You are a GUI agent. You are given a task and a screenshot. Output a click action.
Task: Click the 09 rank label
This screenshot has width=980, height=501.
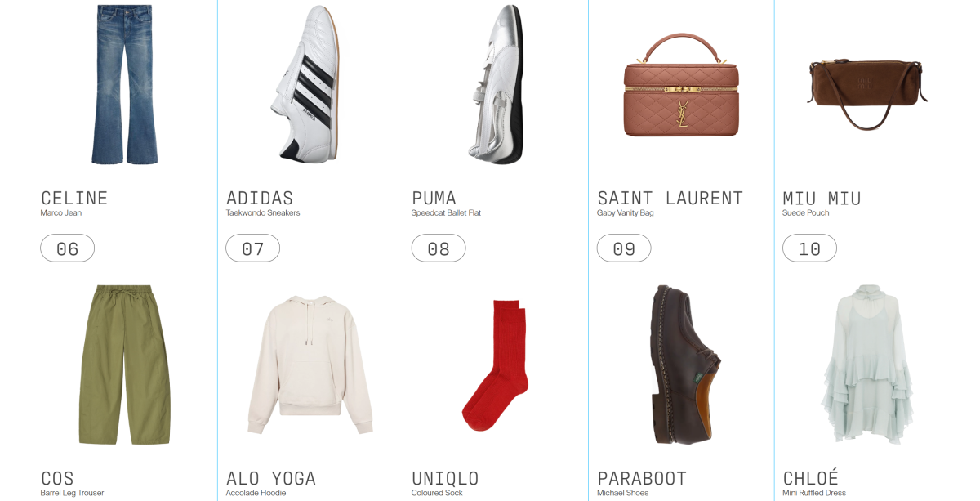coord(624,248)
